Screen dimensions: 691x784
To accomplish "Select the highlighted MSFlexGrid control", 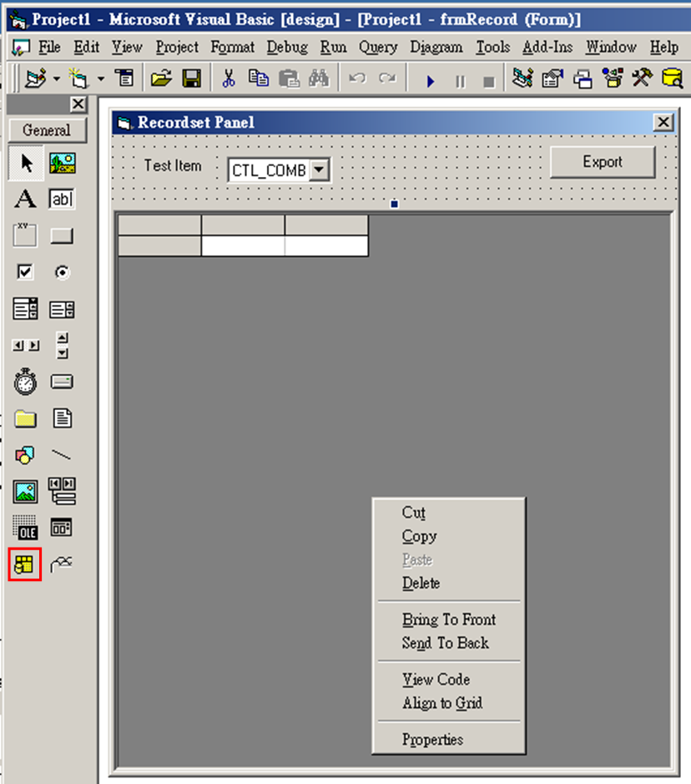I will [24, 564].
